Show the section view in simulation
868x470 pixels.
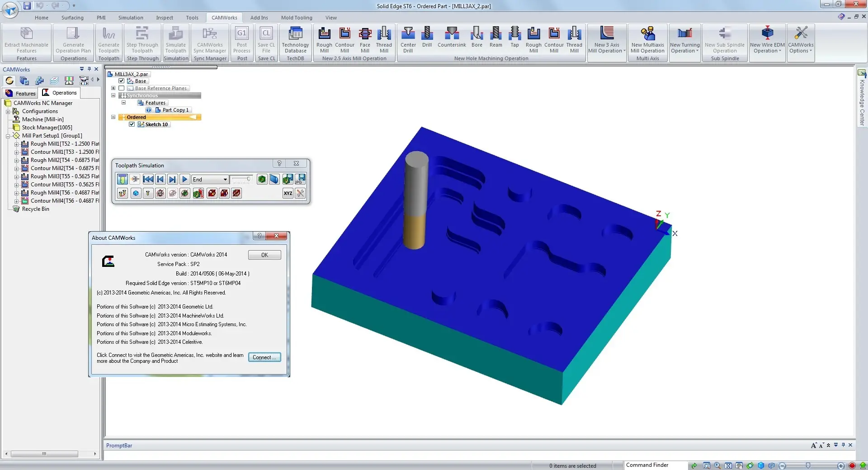(274, 179)
